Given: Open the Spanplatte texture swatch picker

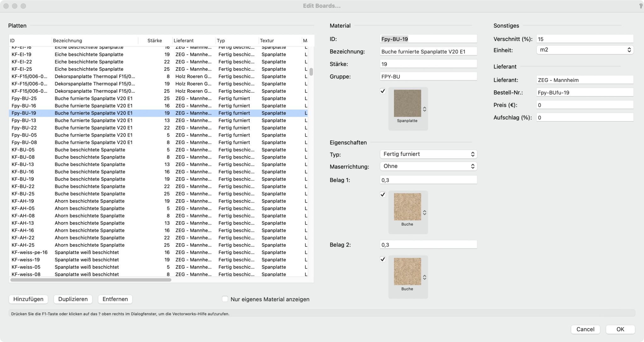Looking at the screenshot, I should [x=407, y=103].
